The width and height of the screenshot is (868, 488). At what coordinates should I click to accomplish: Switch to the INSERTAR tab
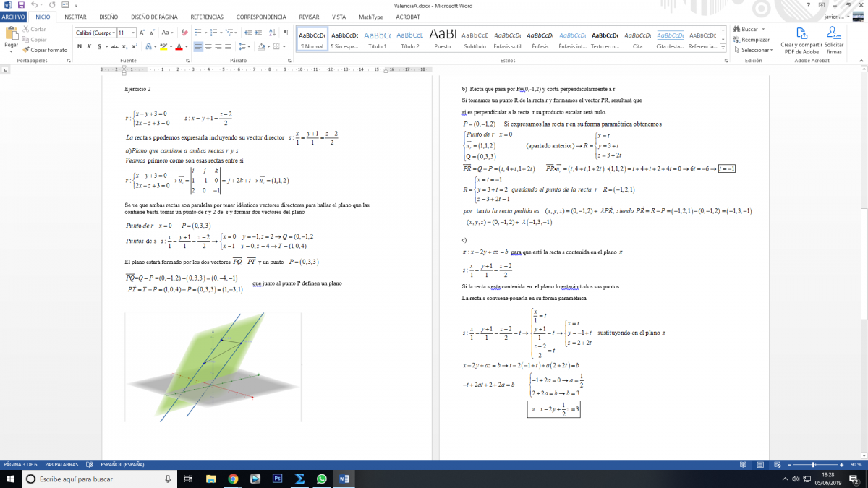point(75,16)
